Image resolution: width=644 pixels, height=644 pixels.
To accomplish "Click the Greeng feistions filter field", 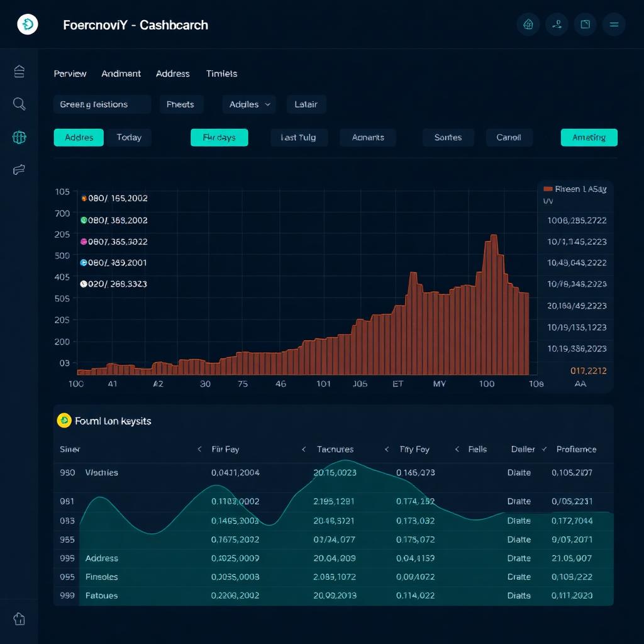I will click(103, 104).
